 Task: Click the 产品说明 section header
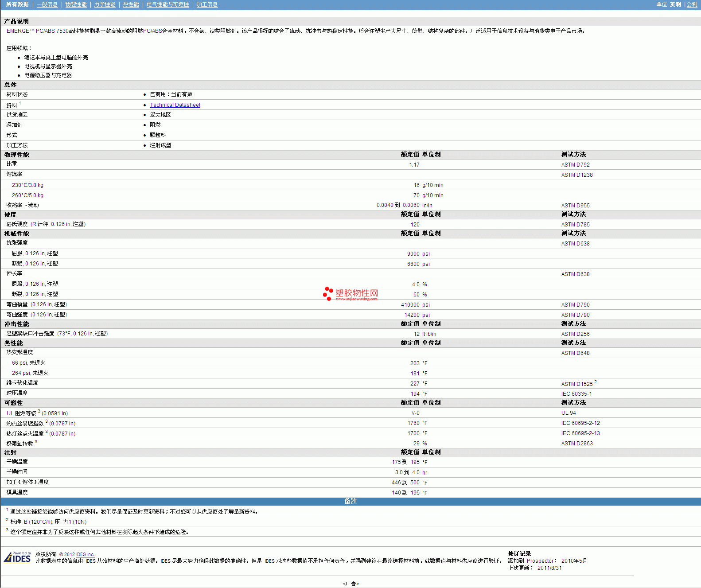(16, 21)
